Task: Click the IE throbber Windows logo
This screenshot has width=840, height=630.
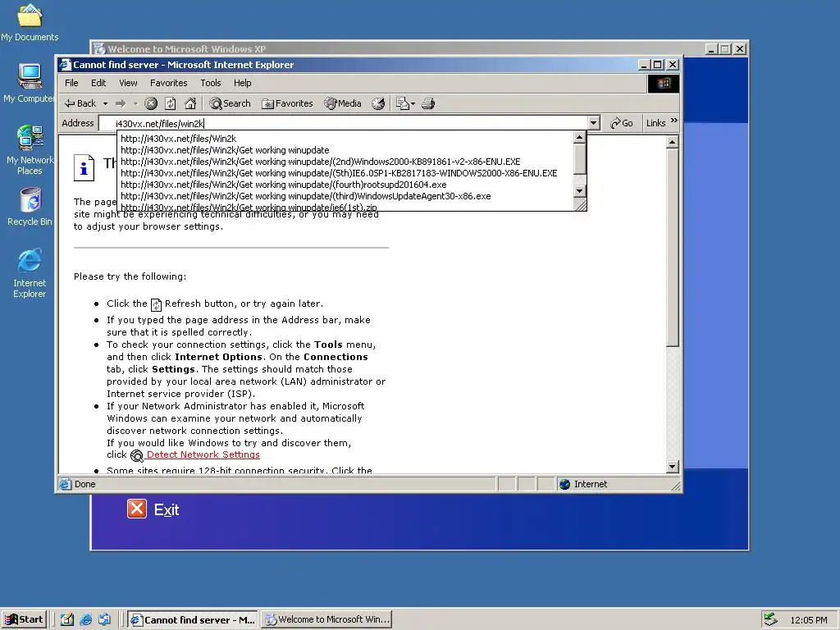Action: click(x=664, y=84)
